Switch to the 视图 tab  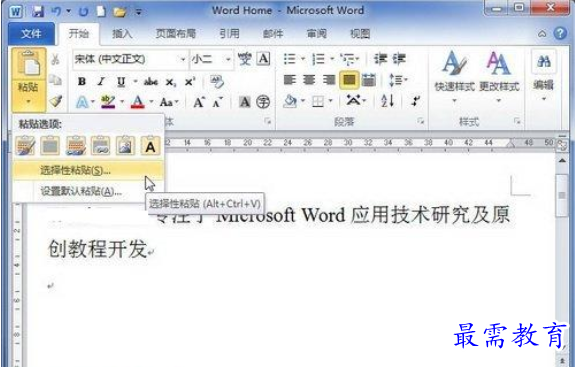point(360,34)
